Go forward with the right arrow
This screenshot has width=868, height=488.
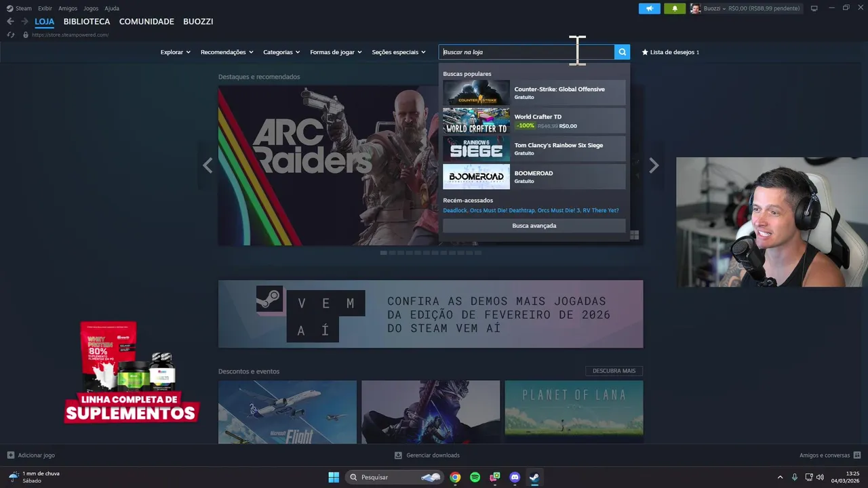(24, 22)
